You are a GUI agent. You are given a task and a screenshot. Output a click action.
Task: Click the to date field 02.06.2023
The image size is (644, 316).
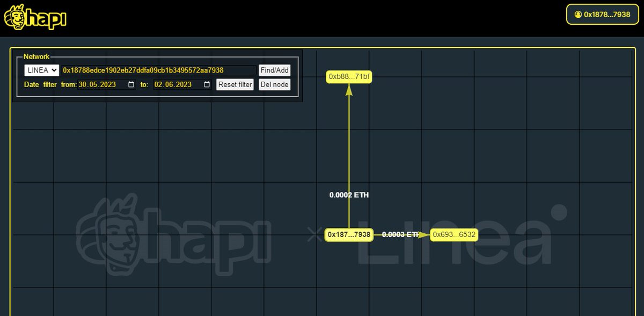pos(182,84)
